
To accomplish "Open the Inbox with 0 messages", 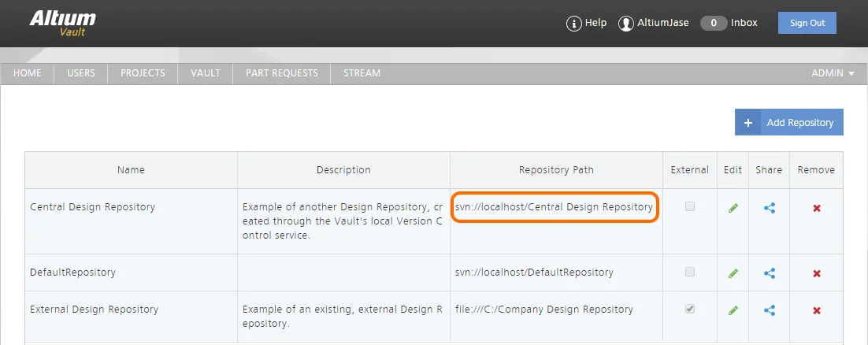I will 729,24.
